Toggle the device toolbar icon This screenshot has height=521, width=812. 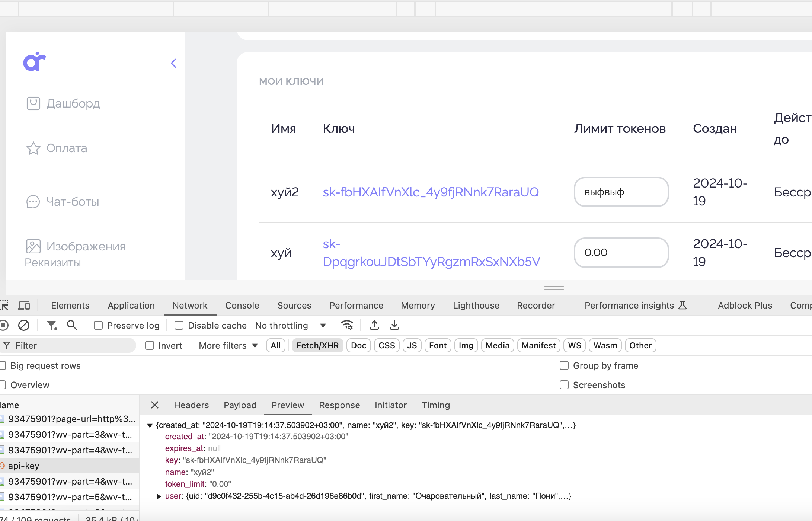click(24, 306)
